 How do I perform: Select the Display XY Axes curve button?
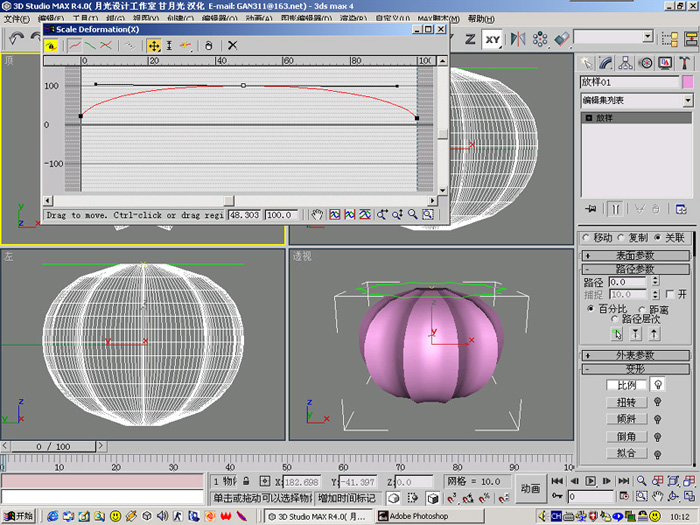point(106,46)
